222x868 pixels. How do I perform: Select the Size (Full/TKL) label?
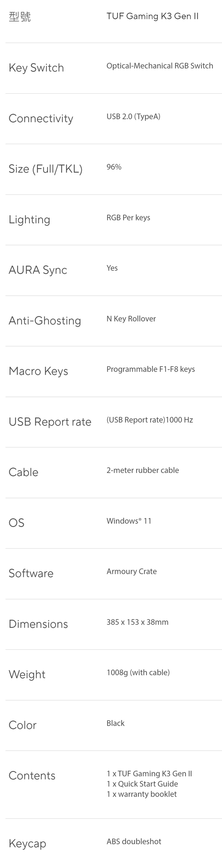click(46, 169)
